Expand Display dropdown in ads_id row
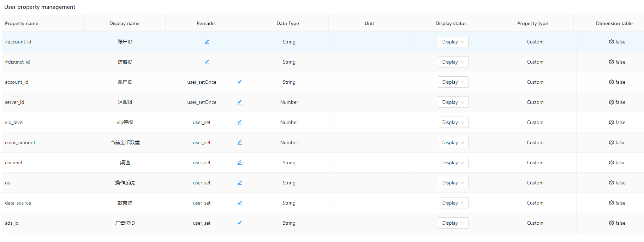 point(453,223)
